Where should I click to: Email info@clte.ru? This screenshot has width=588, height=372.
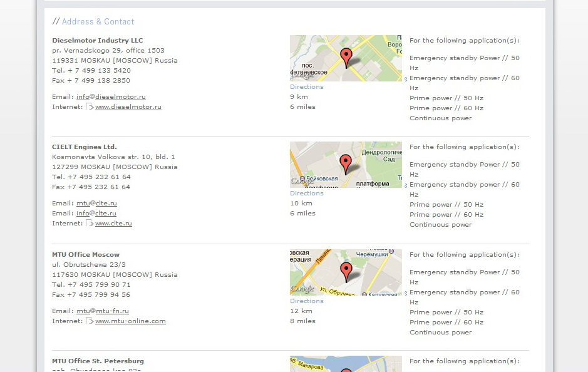(96, 214)
